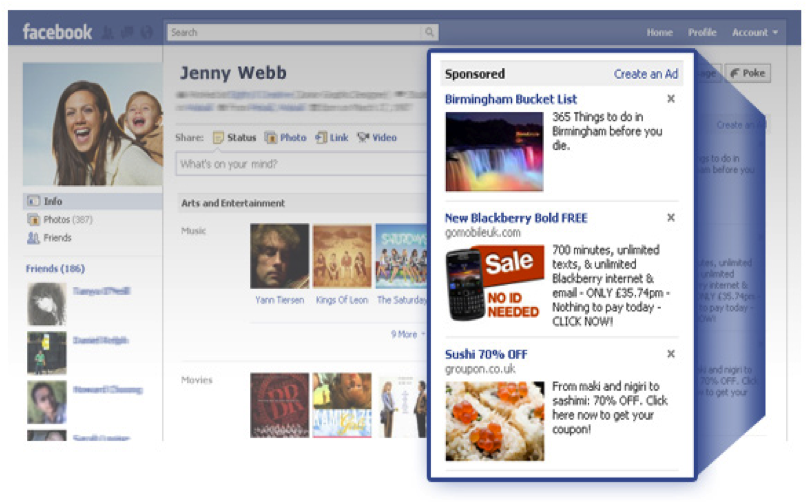Close the Birmingham Bucket List ad

click(x=671, y=99)
